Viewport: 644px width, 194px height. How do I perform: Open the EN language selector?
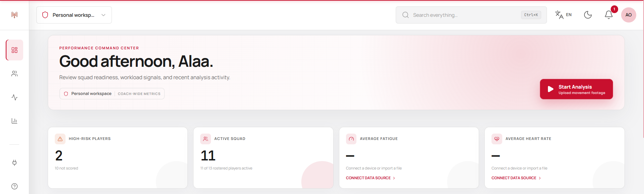coord(563,15)
